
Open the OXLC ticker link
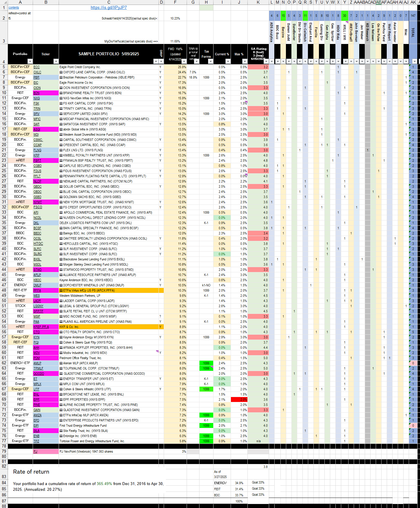click(37, 72)
